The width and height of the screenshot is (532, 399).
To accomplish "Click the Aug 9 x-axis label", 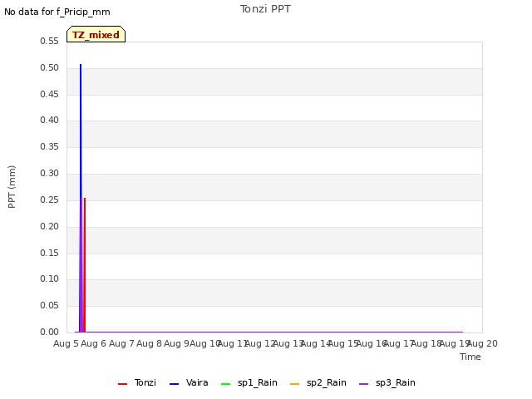I will click(177, 343).
